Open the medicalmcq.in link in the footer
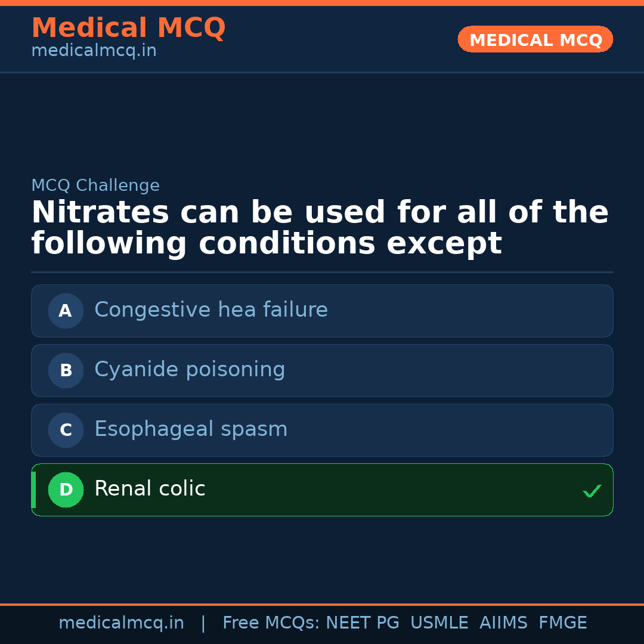The width and height of the screenshot is (644, 644). click(x=121, y=623)
